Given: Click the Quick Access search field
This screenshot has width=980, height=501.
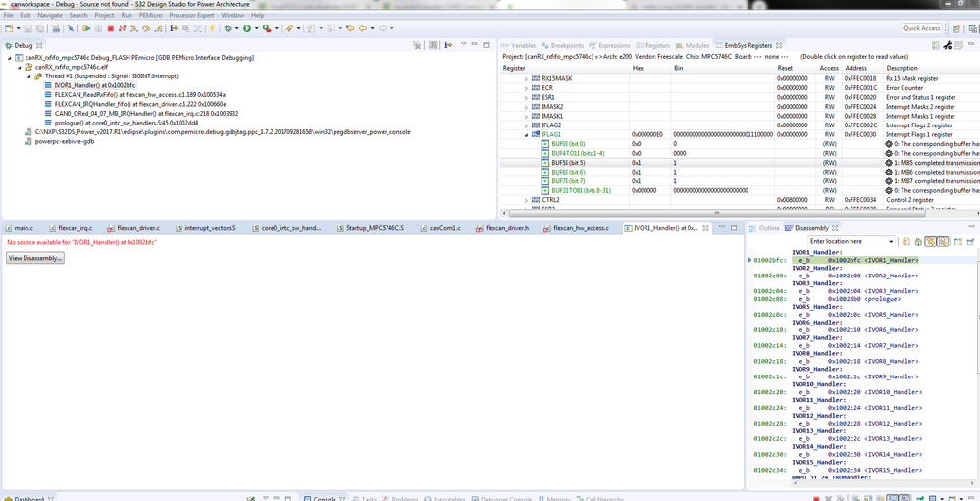Looking at the screenshot, I should 922,28.
